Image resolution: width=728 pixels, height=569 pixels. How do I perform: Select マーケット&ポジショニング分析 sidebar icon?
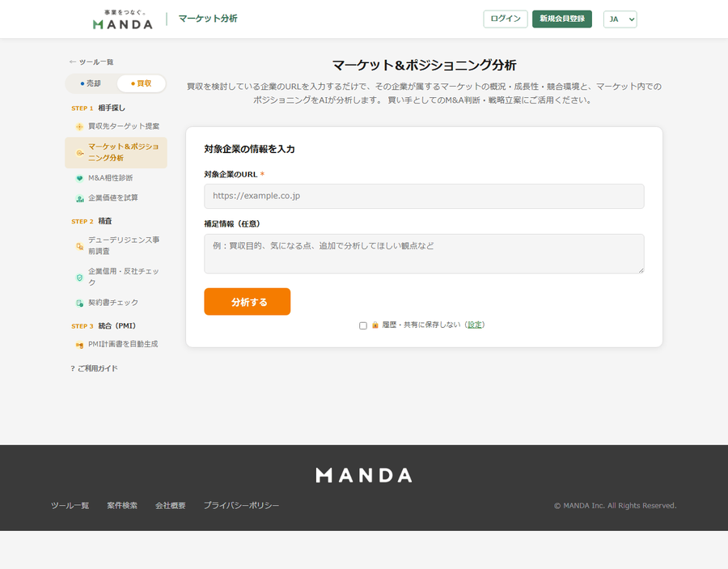(79, 153)
